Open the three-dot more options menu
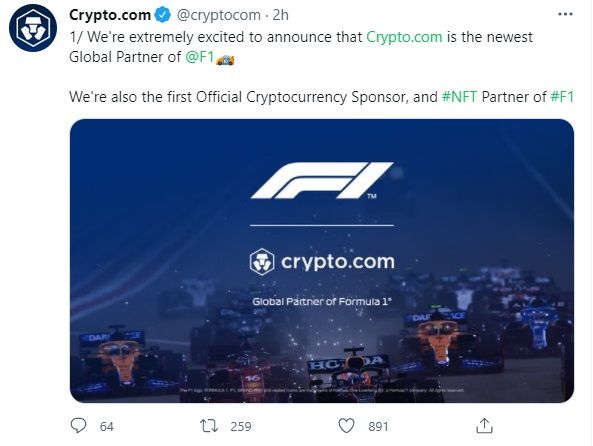The height and width of the screenshot is (446, 593). click(x=565, y=14)
